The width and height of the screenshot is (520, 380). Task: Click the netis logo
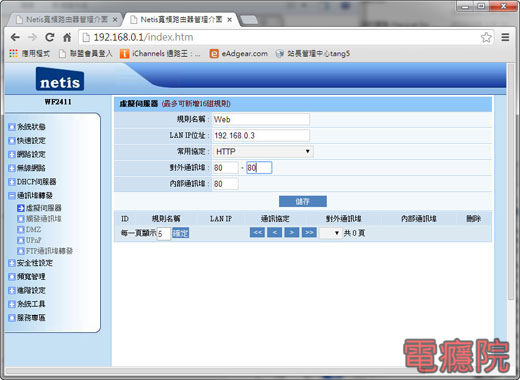coord(60,79)
